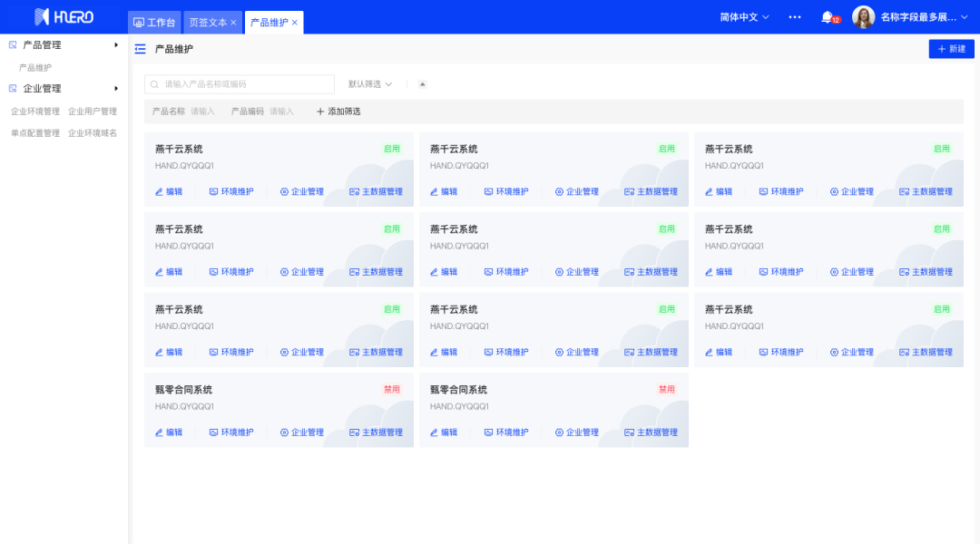The width and height of the screenshot is (980, 544).
Task: Open the 简体中文 language dropdown
Action: point(744,17)
